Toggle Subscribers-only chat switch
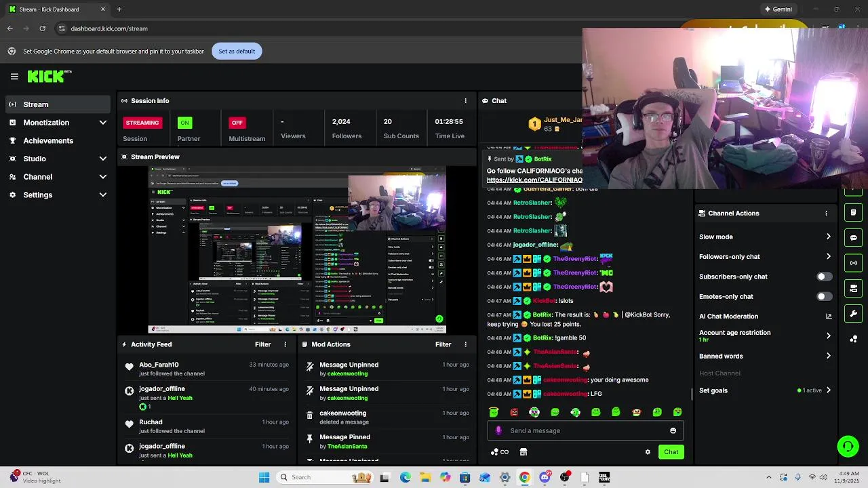This screenshot has height=488, width=868. [824, 277]
